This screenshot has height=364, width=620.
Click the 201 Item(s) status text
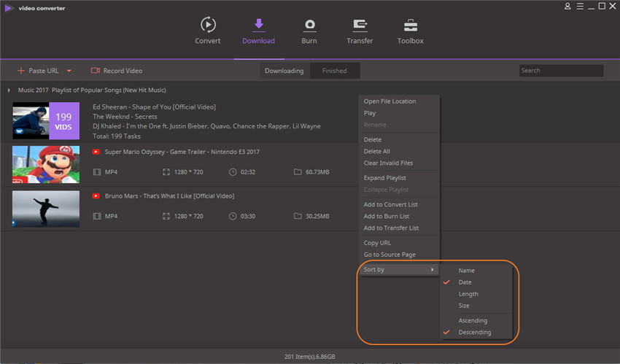[x=309, y=357]
